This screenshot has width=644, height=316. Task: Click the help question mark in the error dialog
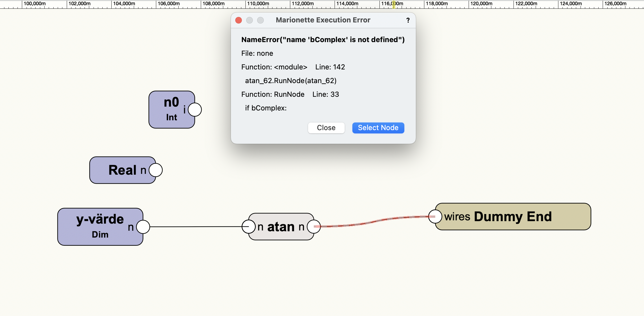[407, 20]
